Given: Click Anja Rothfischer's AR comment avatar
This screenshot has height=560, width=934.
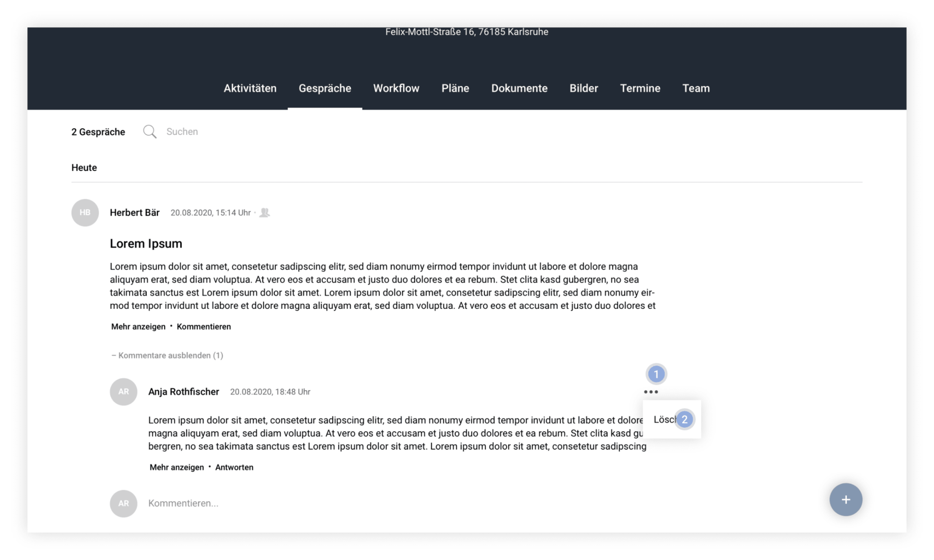Looking at the screenshot, I should coord(123,392).
